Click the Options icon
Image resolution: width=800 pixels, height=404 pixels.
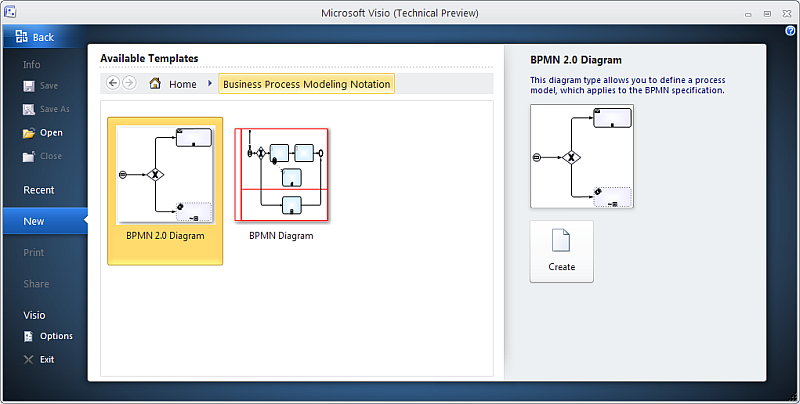(29, 336)
